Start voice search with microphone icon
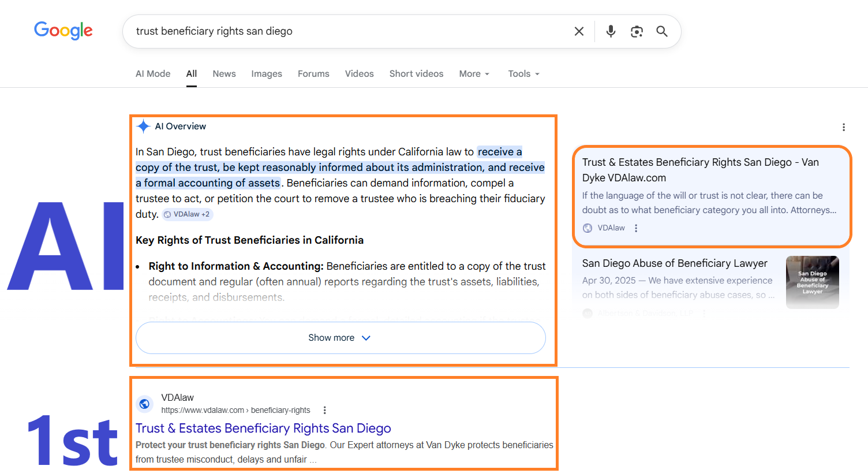 point(611,31)
